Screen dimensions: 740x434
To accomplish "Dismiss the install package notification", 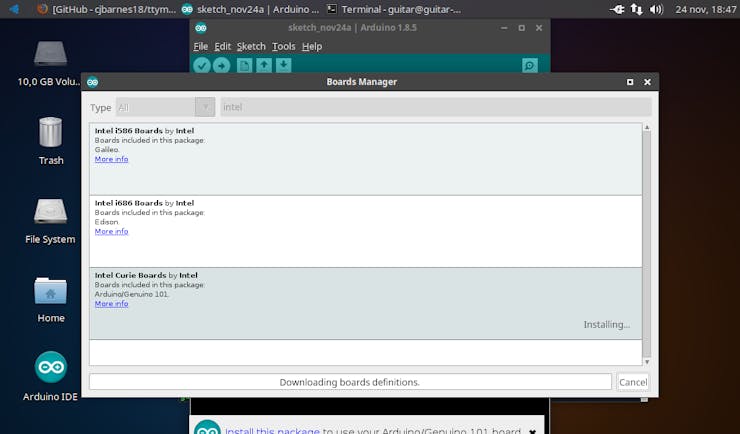I will 532,431.
